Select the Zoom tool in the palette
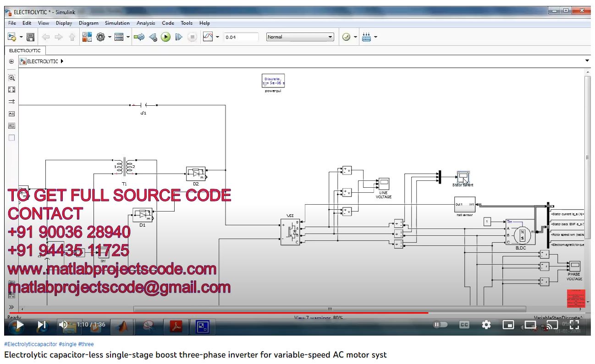The image size is (595, 364). (x=12, y=78)
